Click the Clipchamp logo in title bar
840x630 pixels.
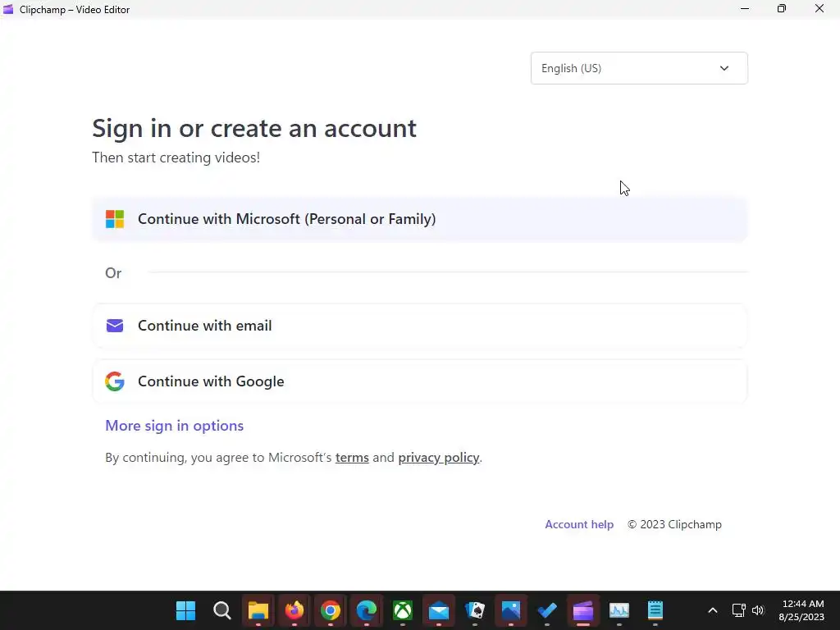[x=8, y=9]
